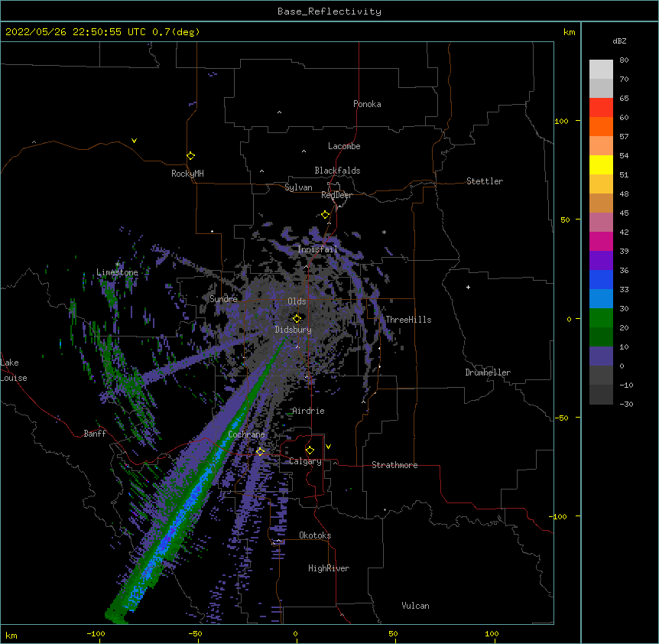Viewport: 659px width, 644px height.
Task: Click the Stettler city label
Action: pos(485,181)
